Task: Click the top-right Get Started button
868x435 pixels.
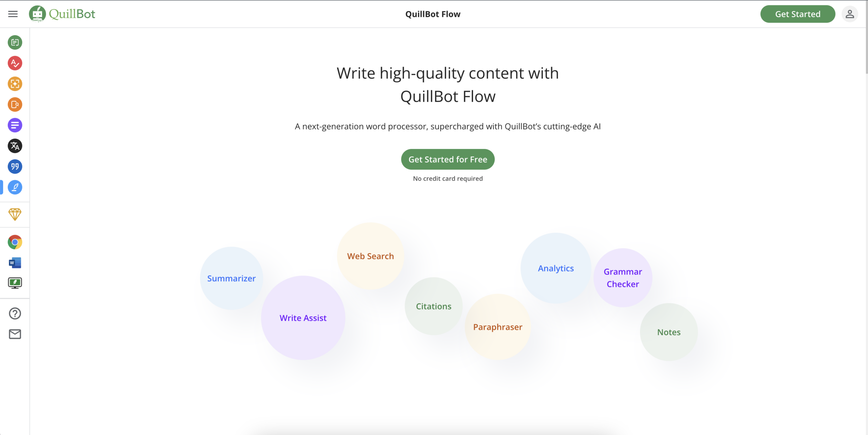Action: click(x=798, y=14)
